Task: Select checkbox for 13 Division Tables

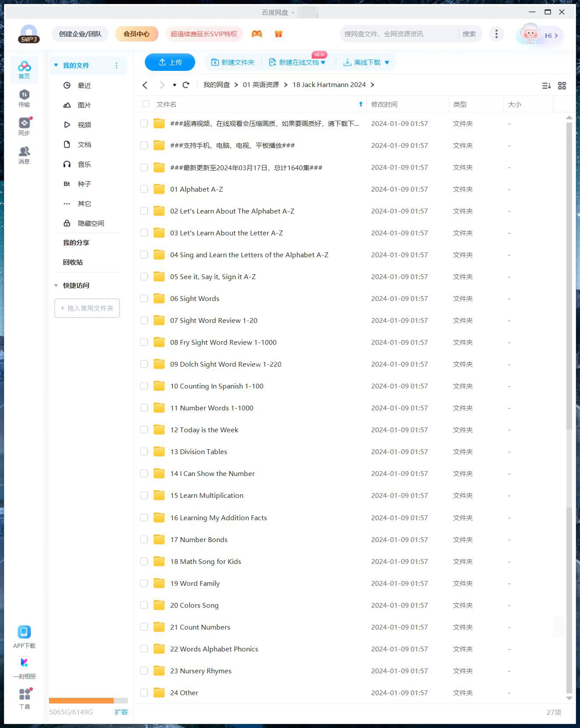Action: coord(144,451)
